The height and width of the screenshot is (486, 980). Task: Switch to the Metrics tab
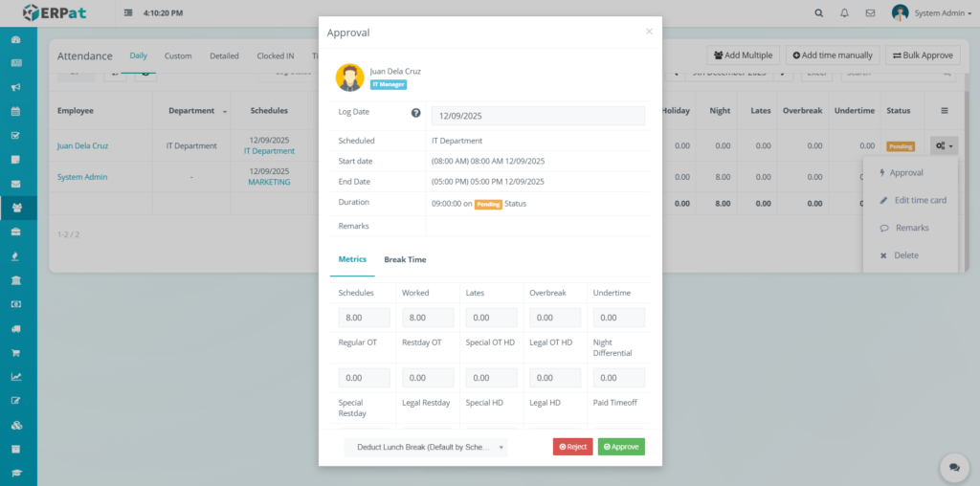pyautogui.click(x=352, y=259)
